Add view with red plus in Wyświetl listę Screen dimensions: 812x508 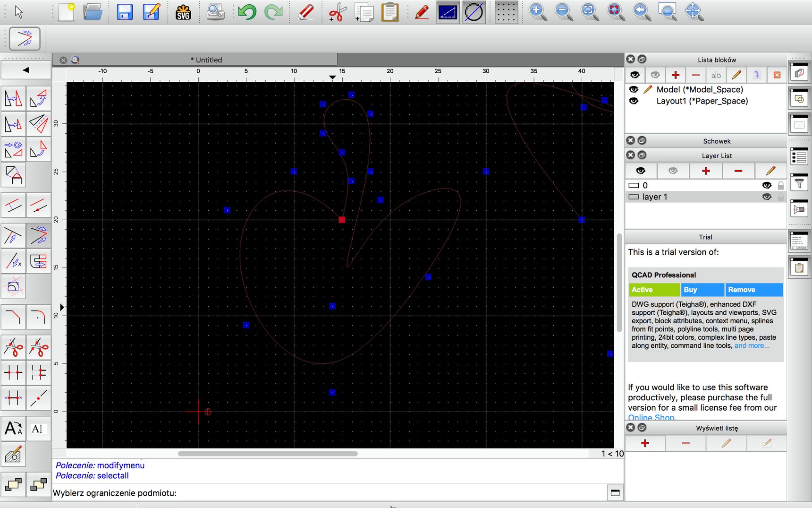click(x=645, y=443)
